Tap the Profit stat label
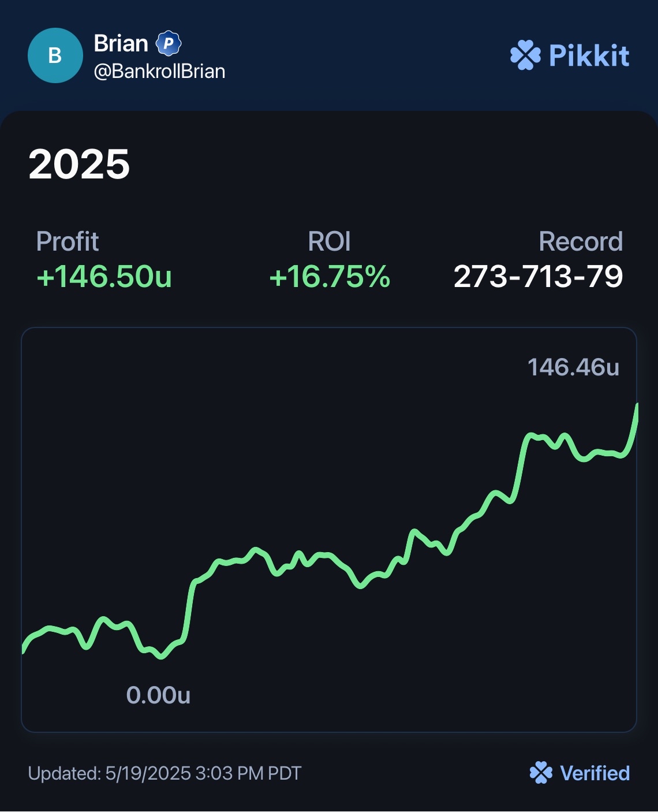Image resolution: width=658 pixels, height=812 pixels. pyautogui.click(x=68, y=241)
